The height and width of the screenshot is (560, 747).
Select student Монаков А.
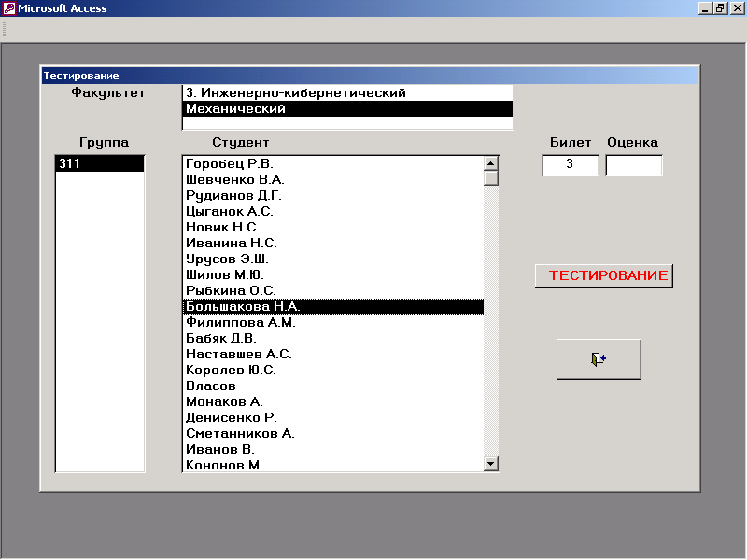tap(333, 401)
